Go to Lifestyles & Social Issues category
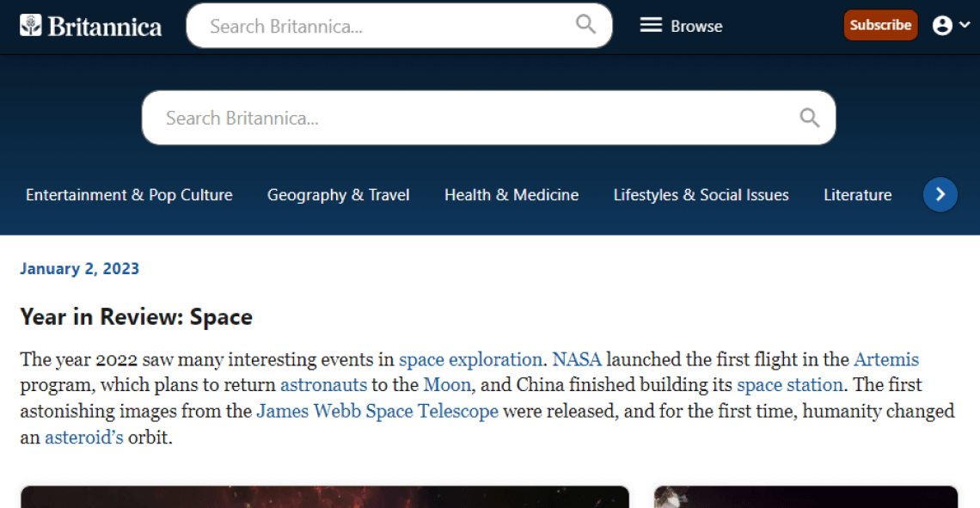This screenshot has width=980, height=508. [x=701, y=195]
